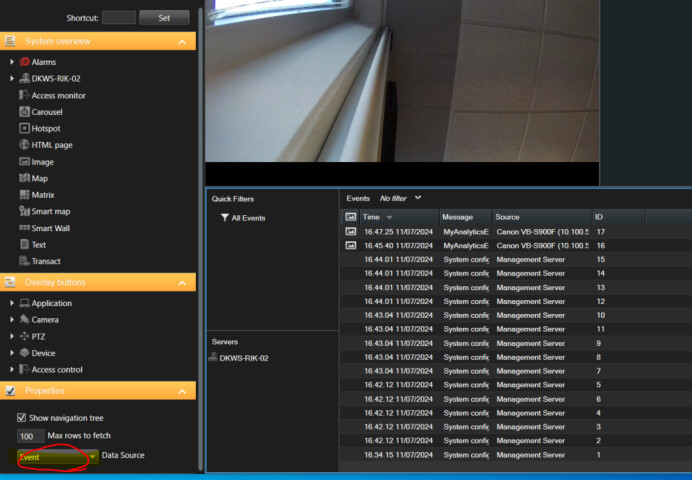
Task: Select the Smart map icon
Action: click(24, 211)
